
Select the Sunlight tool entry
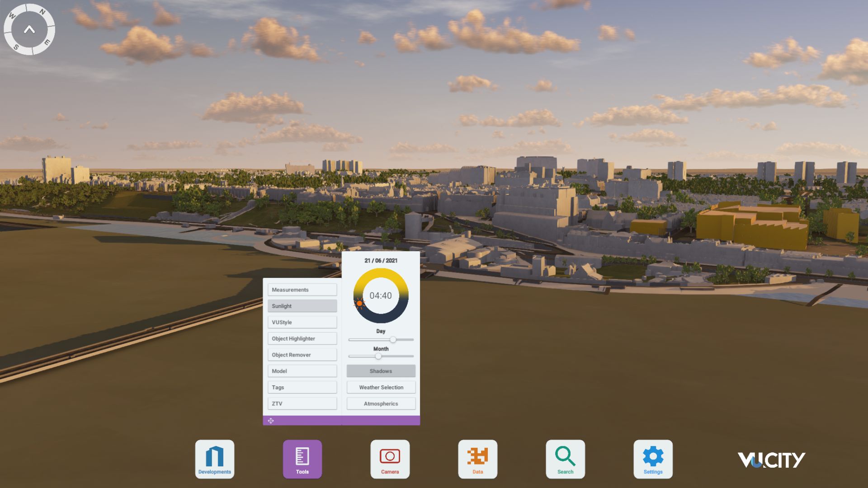(302, 306)
